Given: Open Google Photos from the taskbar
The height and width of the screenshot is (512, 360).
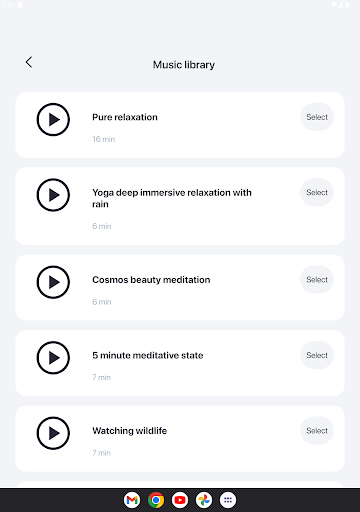Looking at the screenshot, I should (204, 500).
